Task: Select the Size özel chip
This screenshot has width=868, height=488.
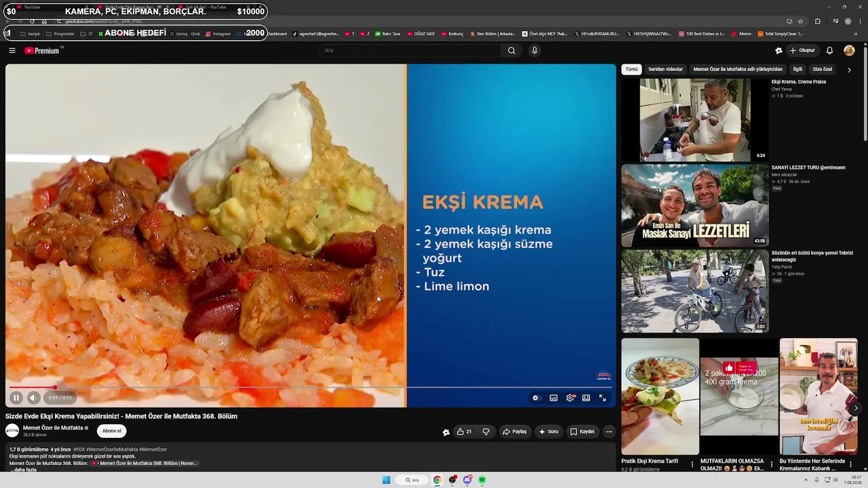Action: (822, 69)
